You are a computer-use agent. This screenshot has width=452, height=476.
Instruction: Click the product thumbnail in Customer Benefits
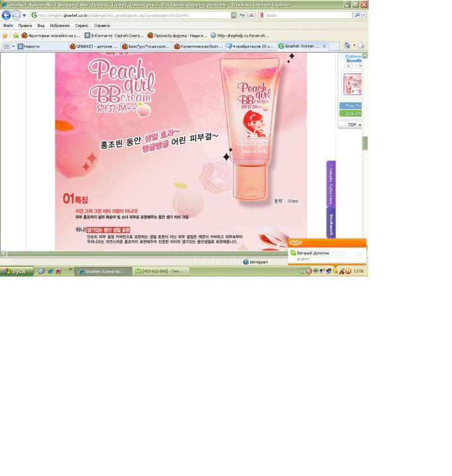[353, 84]
